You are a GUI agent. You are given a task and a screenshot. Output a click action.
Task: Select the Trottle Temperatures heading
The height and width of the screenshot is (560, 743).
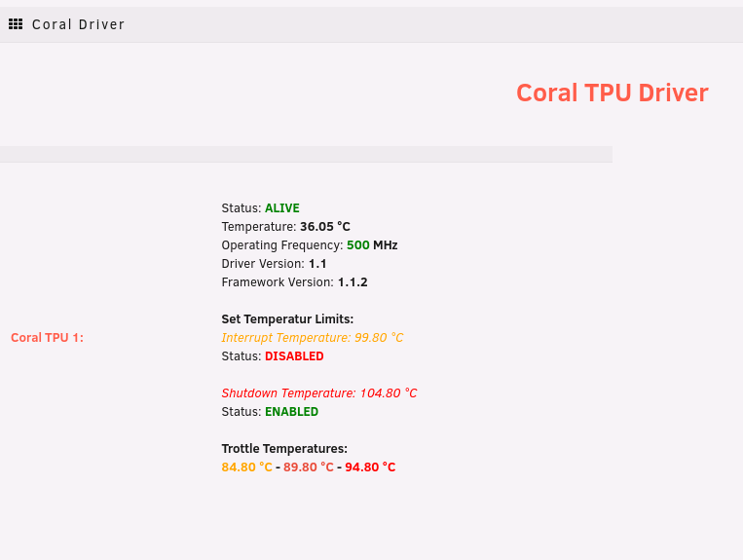point(284,448)
